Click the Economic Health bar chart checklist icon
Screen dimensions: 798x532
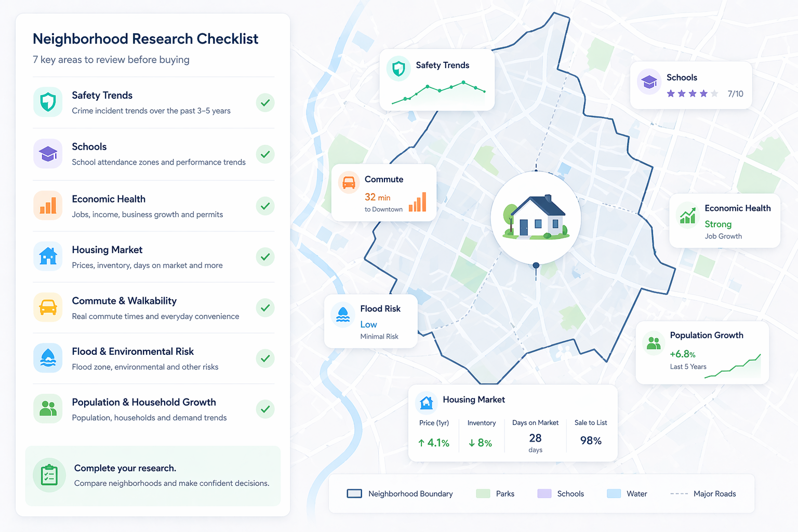[48, 205]
